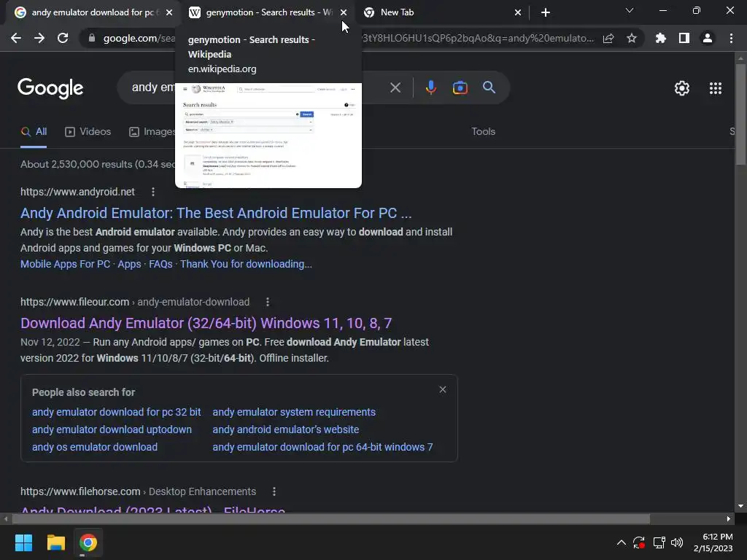Search andy os emulator download
Viewport: 747px width, 560px height.
pos(95,447)
